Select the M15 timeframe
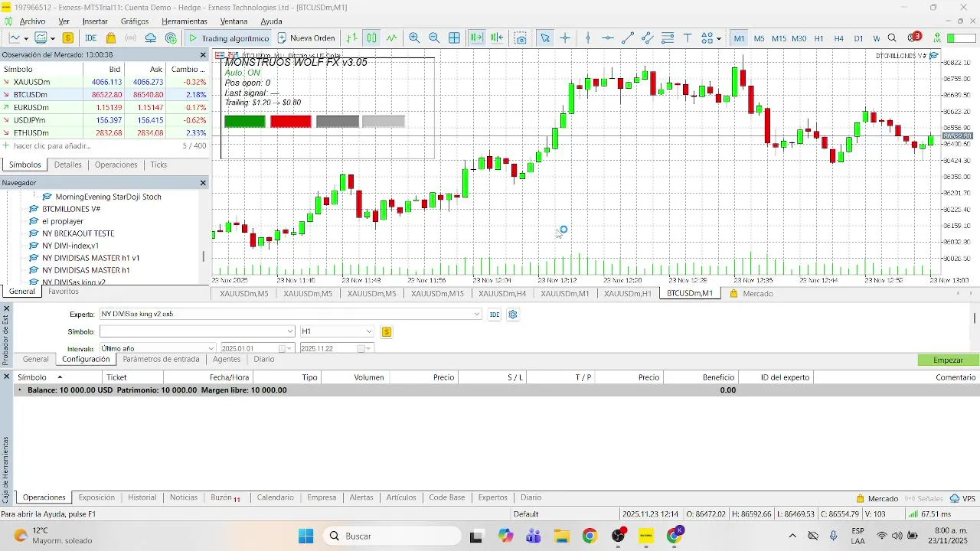This screenshot has width=980, height=551. pos(779,38)
